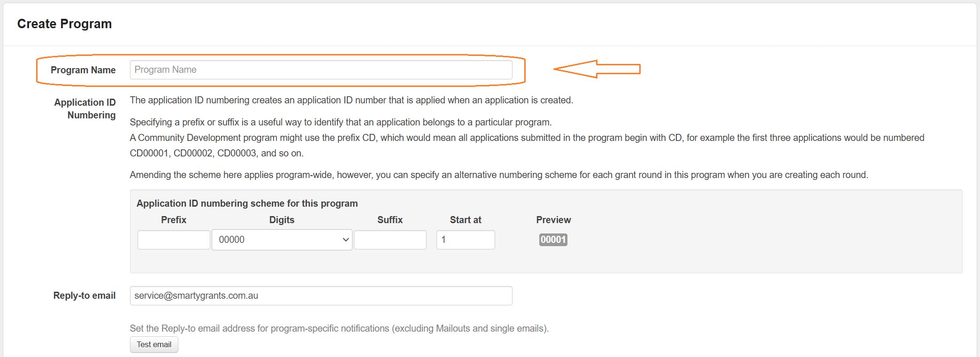Click the 00001 preview badge
The height and width of the screenshot is (357, 980).
point(553,240)
